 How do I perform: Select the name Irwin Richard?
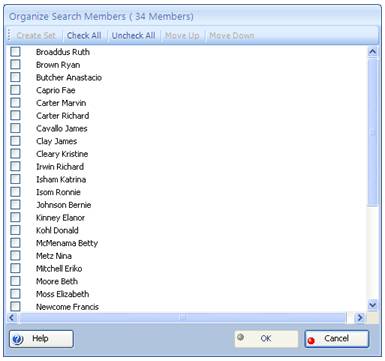[60, 167]
